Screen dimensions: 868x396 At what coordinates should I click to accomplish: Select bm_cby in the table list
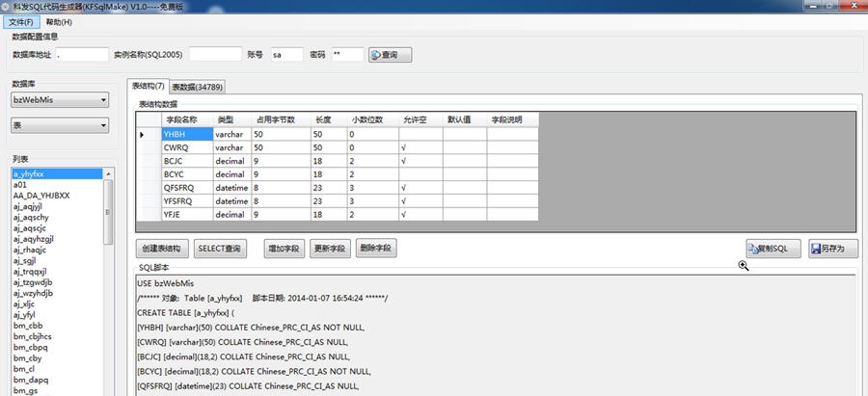click(57, 358)
